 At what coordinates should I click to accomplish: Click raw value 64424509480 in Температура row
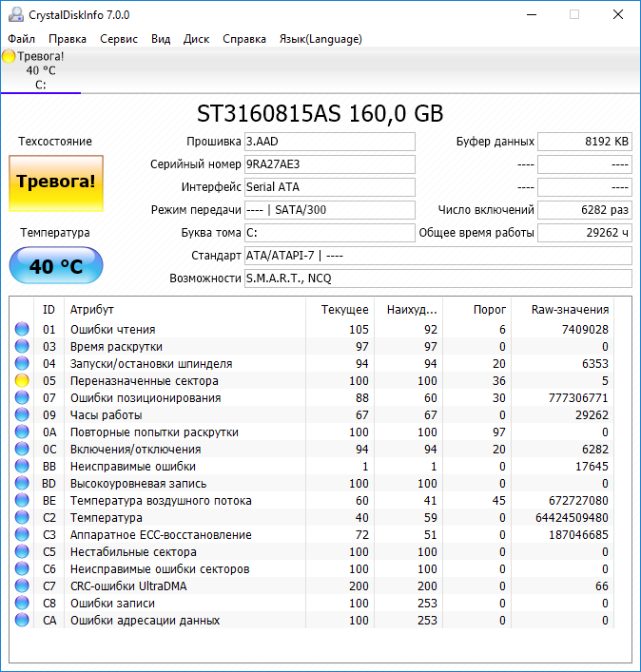[572, 517]
